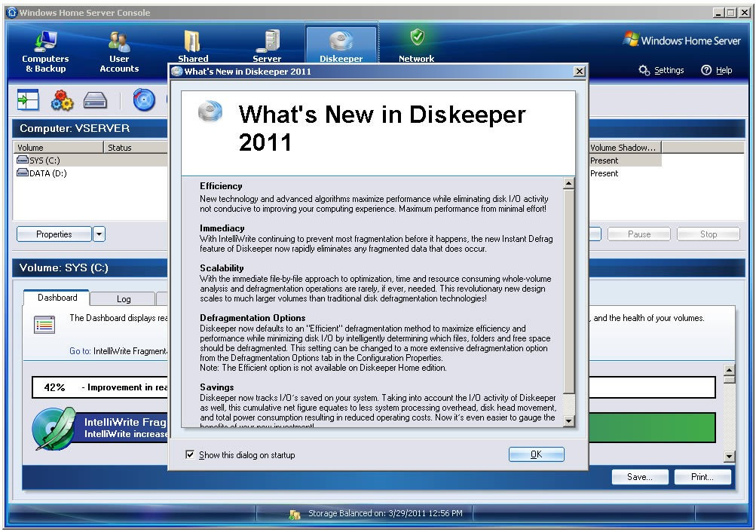
Task: Click OK in What's New dialog
Action: (536, 454)
